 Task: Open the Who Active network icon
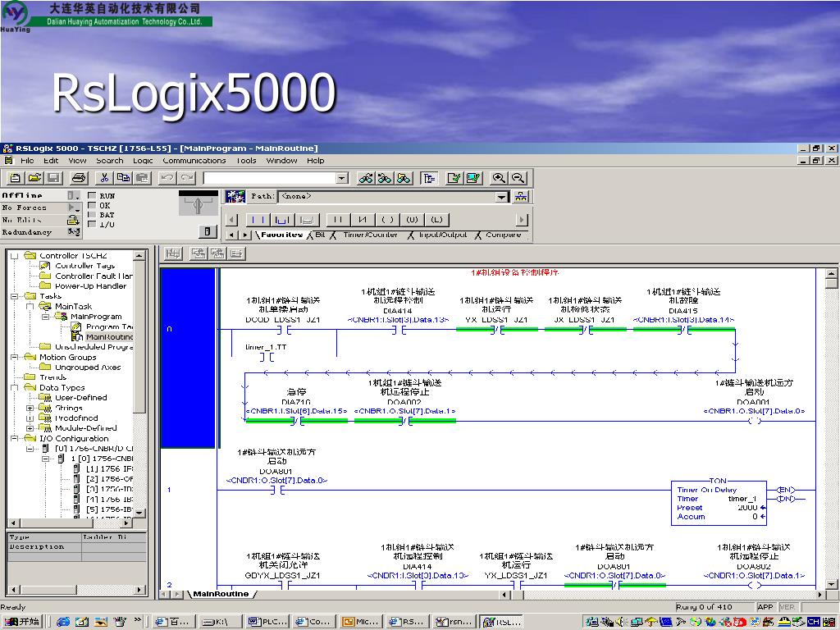520,197
